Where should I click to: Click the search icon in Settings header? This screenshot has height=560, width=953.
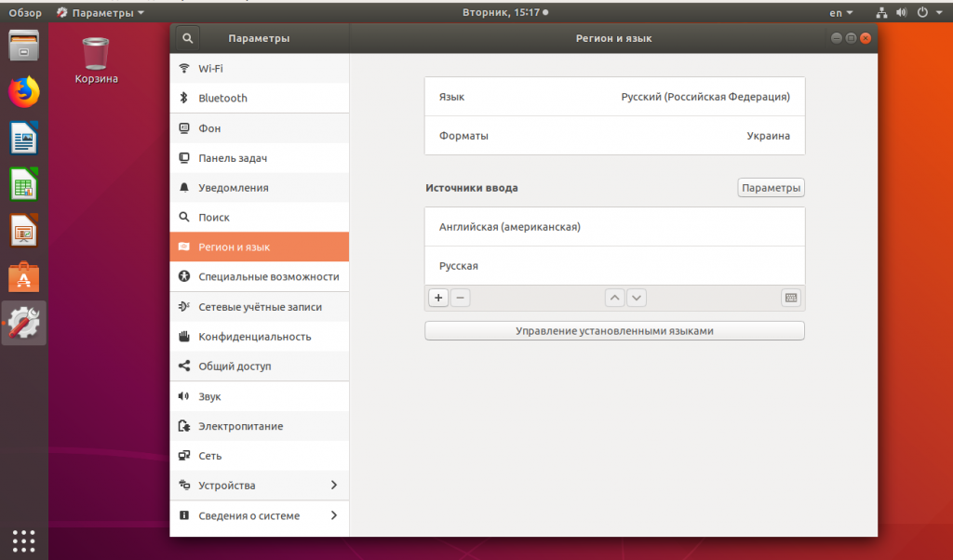[187, 38]
